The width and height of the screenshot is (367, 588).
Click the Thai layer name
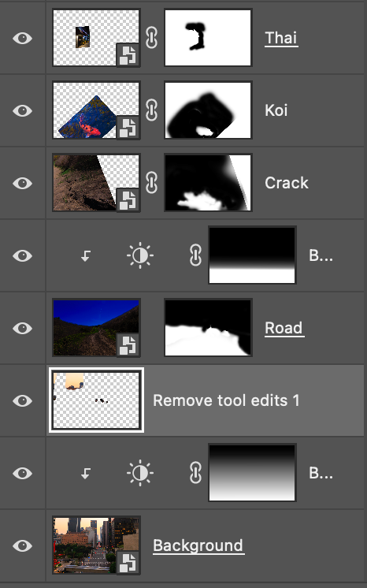point(281,38)
